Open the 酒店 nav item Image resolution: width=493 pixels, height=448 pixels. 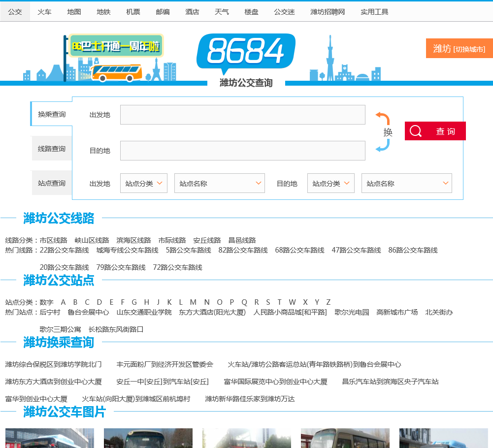(192, 12)
